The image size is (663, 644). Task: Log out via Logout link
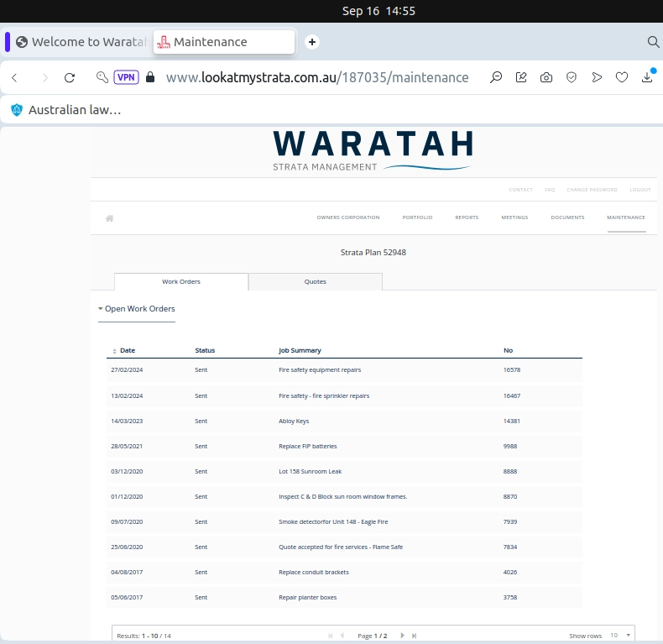(640, 190)
